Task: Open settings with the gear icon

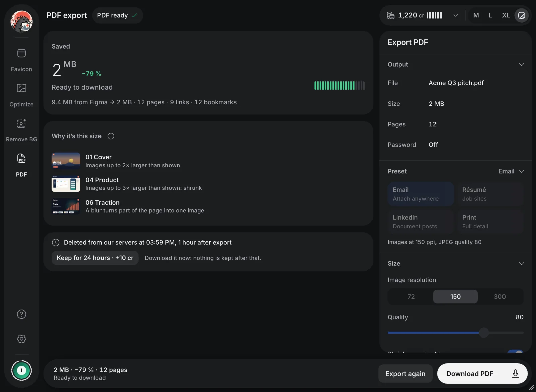Action: click(21, 339)
